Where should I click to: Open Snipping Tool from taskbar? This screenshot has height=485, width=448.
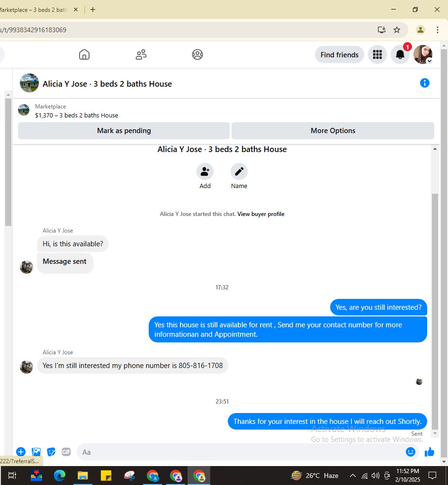130,476
